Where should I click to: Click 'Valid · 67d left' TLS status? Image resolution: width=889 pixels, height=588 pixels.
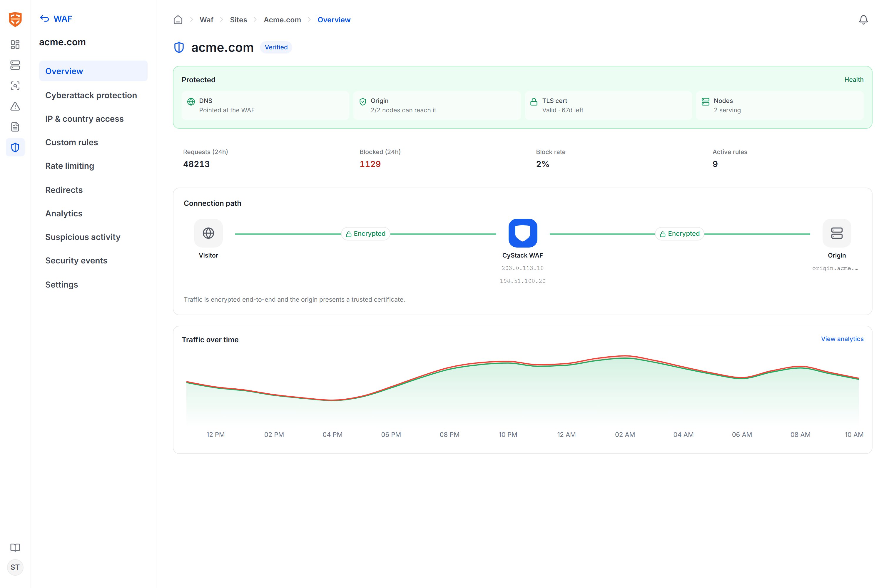tap(562, 110)
